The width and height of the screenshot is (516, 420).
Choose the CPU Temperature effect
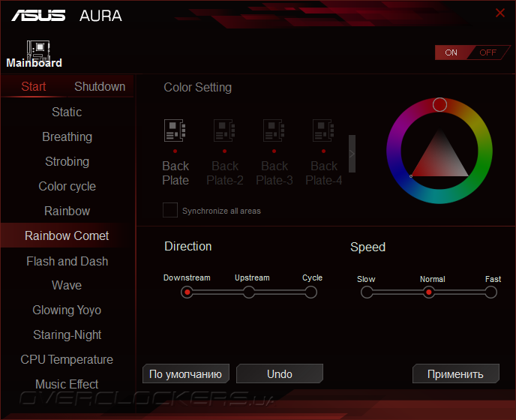click(67, 359)
